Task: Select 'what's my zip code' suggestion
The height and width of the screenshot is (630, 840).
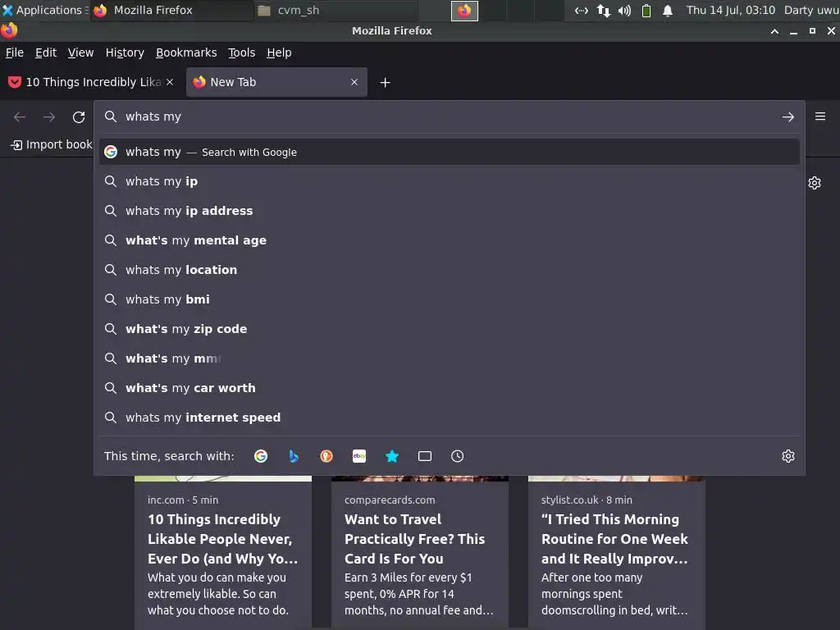Action: pos(449,329)
